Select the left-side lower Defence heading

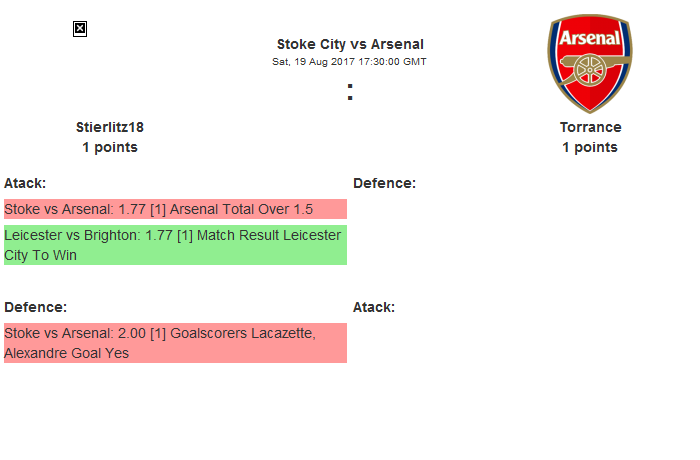(35, 307)
